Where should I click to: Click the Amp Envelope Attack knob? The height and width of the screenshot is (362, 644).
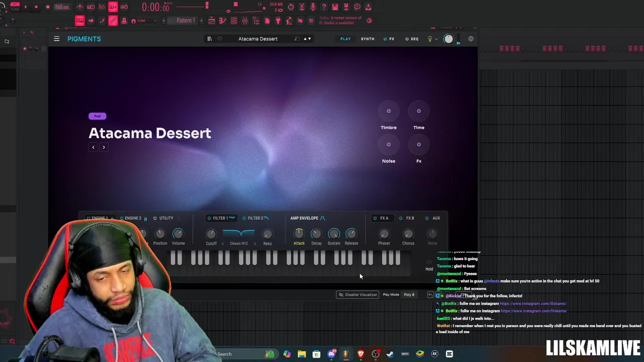point(299,234)
